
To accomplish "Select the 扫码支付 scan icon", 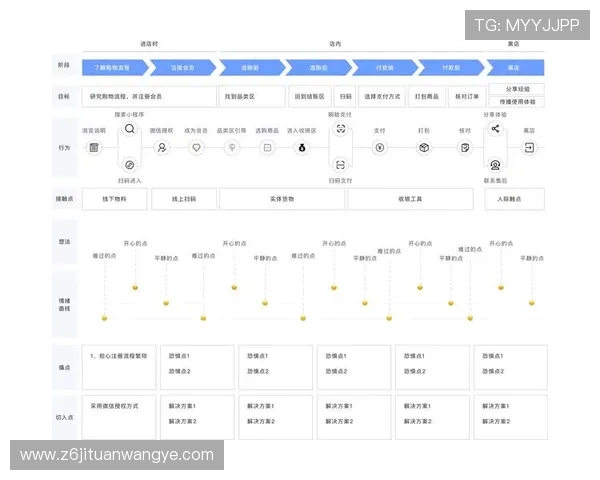I will tap(341, 165).
